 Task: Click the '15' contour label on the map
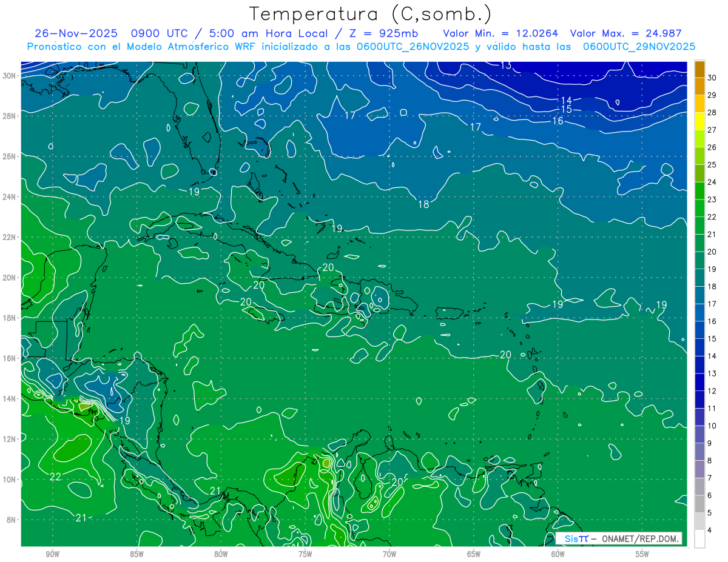(x=567, y=110)
